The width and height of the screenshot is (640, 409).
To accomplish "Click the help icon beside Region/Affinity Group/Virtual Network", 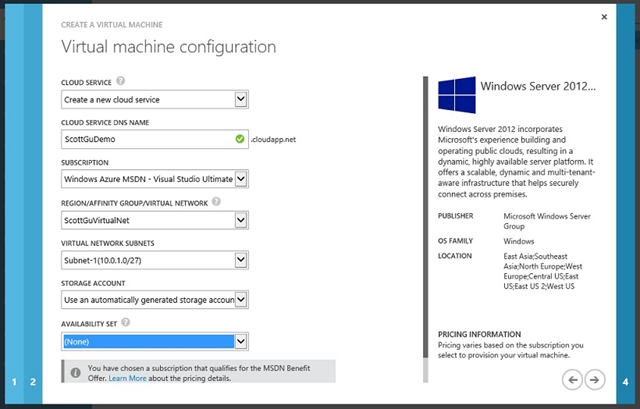I will pyautogui.click(x=216, y=202).
